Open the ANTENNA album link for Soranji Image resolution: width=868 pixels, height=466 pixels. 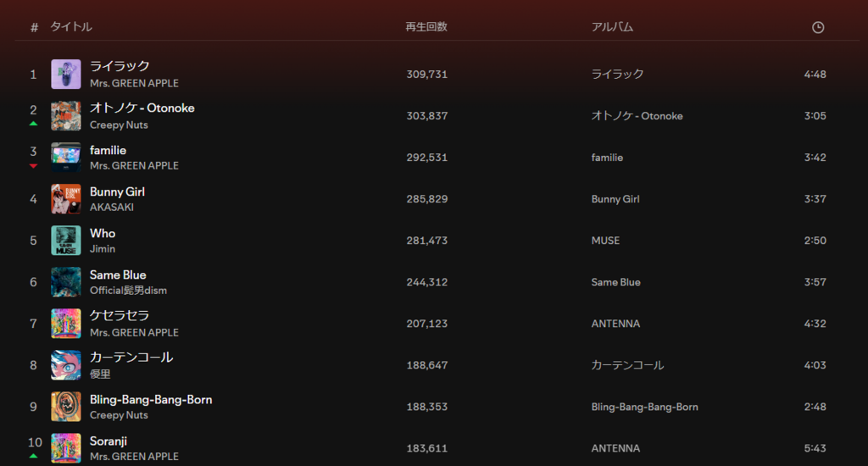(615, 447)
